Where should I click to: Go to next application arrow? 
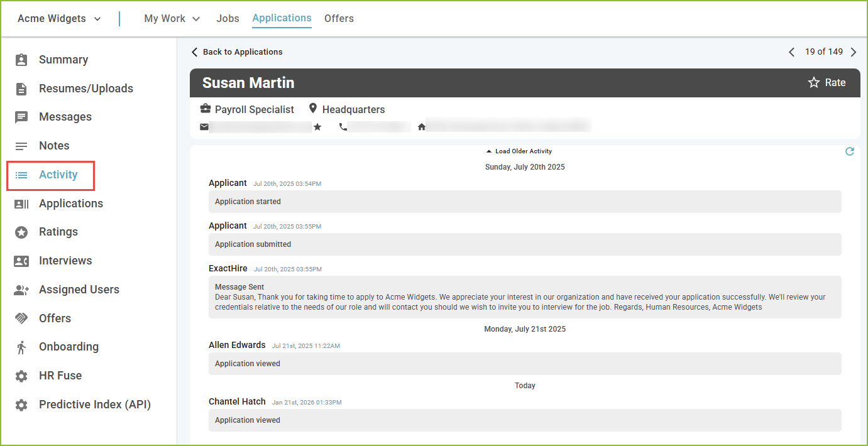pos(853,52)
